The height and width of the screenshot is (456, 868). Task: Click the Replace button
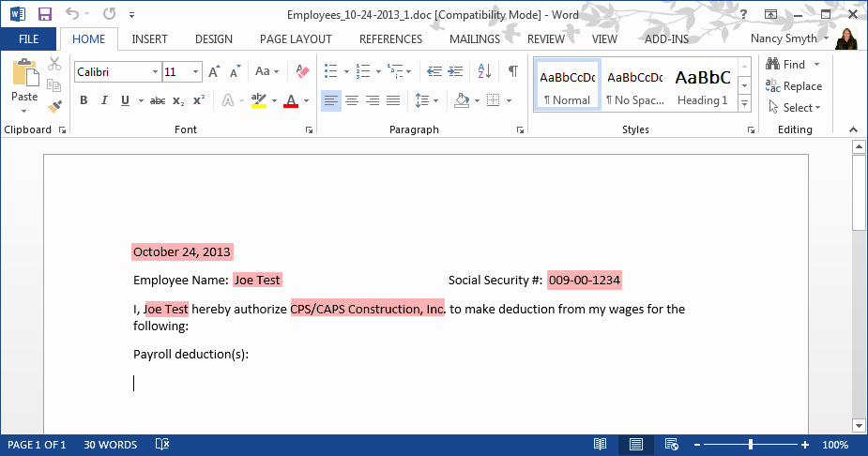click(x=794, y=85)
